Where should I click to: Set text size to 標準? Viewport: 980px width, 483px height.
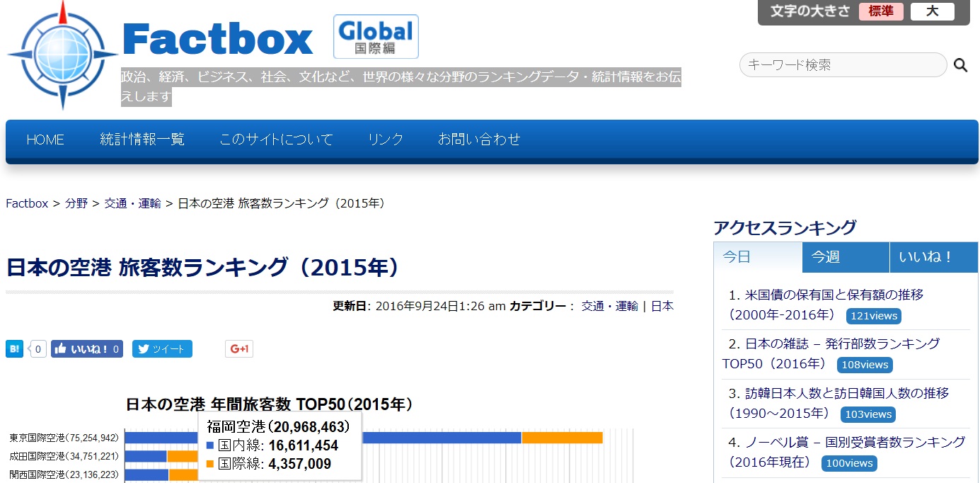point(881,11)
